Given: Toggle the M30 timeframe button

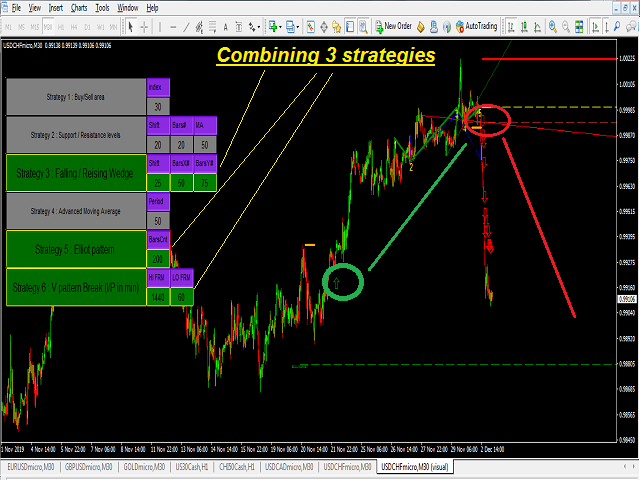Looking at the screenshot, I should (48, 27).
